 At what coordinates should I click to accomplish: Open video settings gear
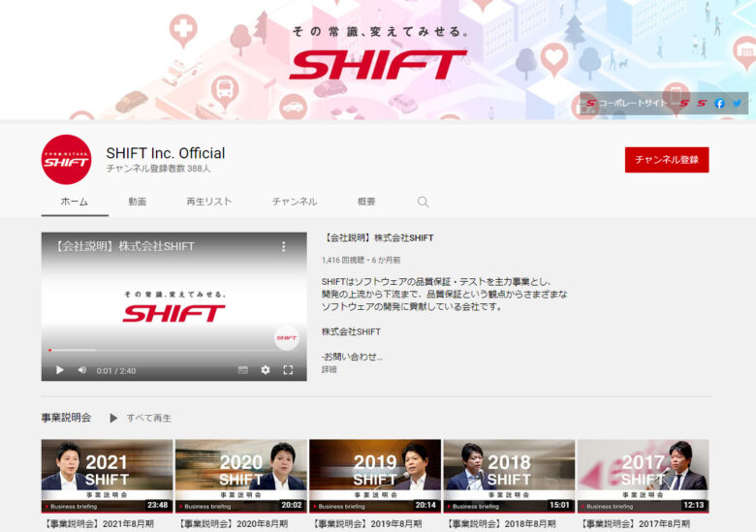[x=266, y=370]
